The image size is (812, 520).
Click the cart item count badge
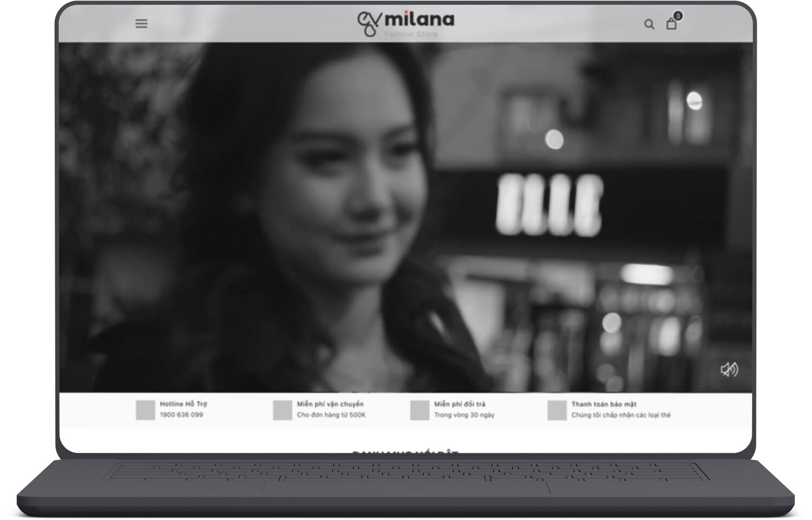tap(678, 16)
